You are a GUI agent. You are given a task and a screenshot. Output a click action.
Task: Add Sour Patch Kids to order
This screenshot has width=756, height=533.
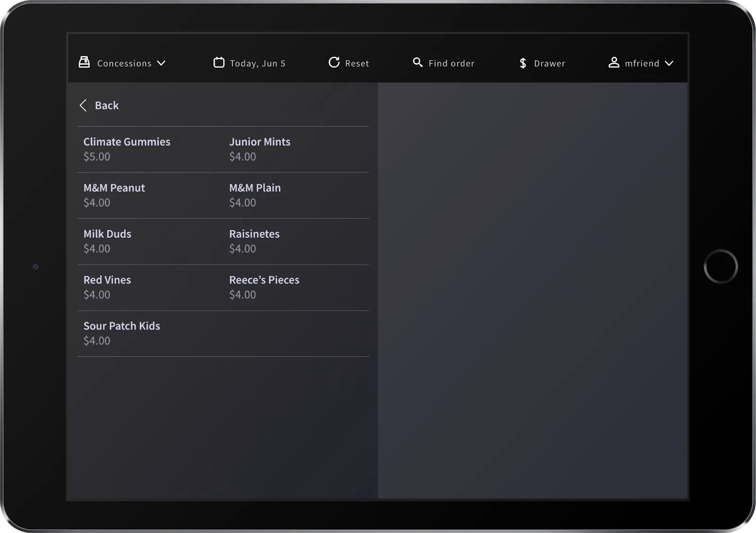(150, 333)
